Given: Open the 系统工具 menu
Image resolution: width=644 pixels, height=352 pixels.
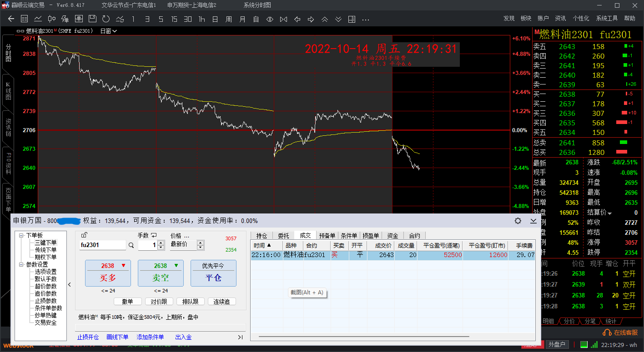Looking at the screenshot, I should 607,18.
